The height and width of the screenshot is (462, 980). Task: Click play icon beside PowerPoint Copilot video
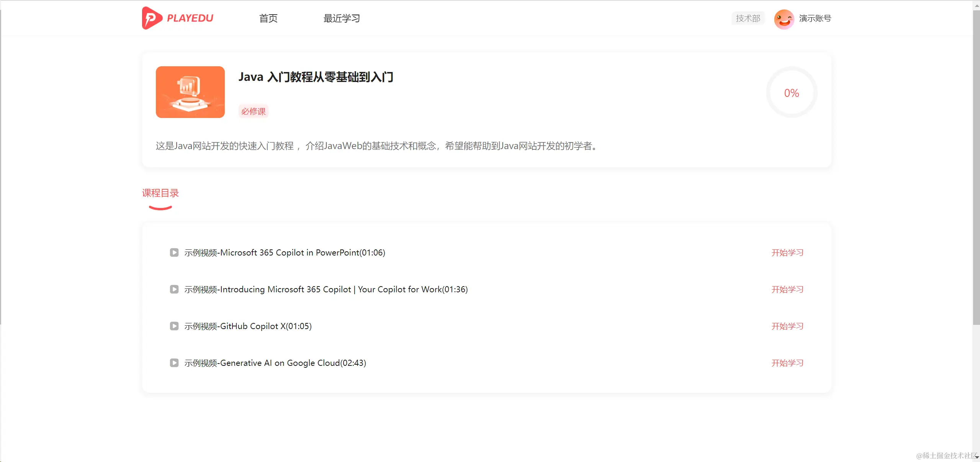coord(174,252)
